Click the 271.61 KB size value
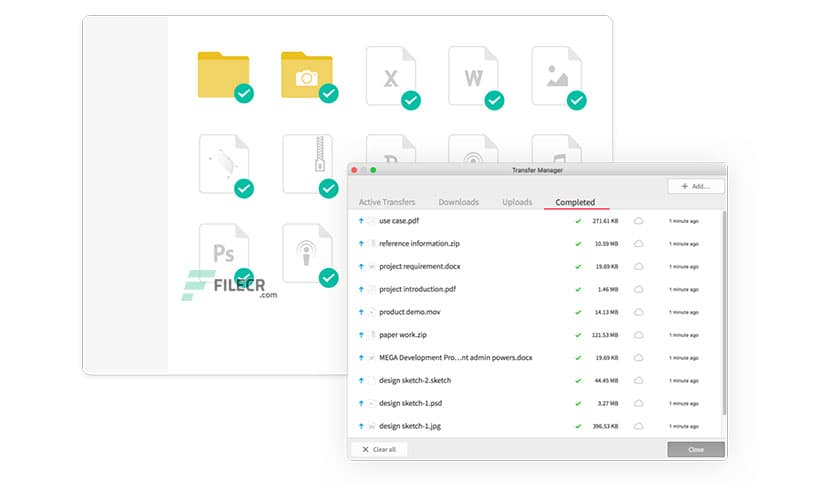 pyautogui.click(x=605, y=221)
